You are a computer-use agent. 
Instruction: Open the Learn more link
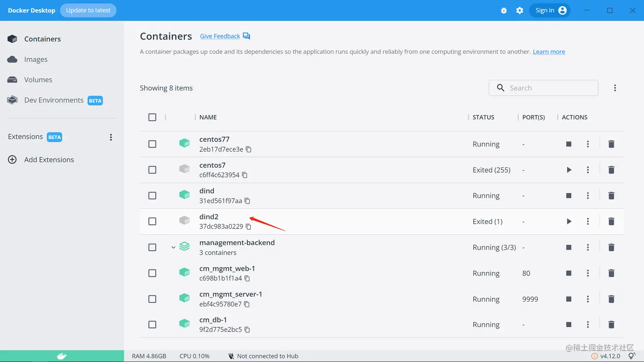click(549, 52)
